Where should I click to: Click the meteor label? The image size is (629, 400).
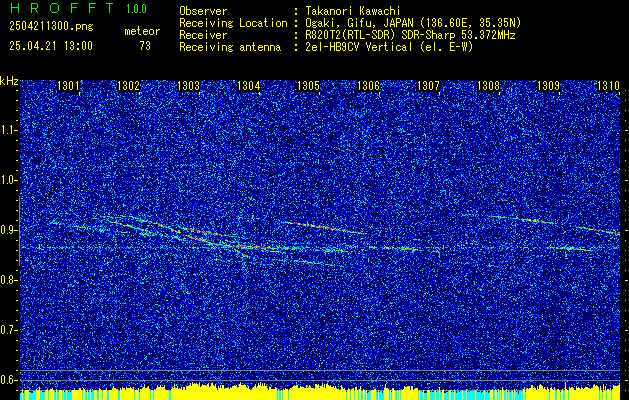142,31
